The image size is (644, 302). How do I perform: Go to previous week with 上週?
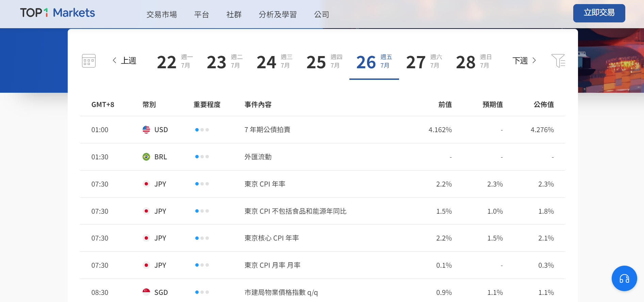pos(125,60)
